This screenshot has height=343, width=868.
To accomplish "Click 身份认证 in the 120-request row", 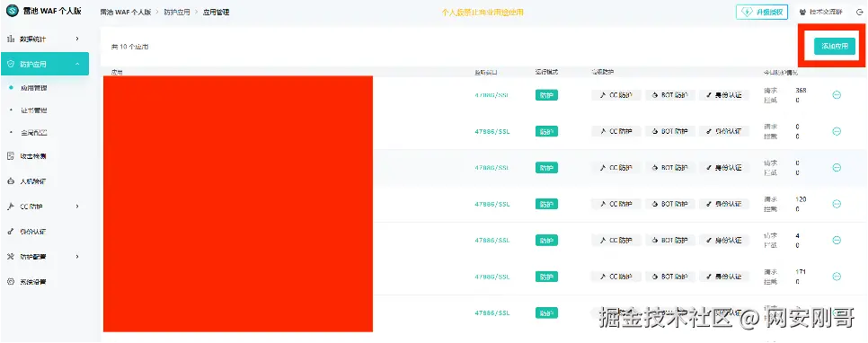I will coord(724,204).
